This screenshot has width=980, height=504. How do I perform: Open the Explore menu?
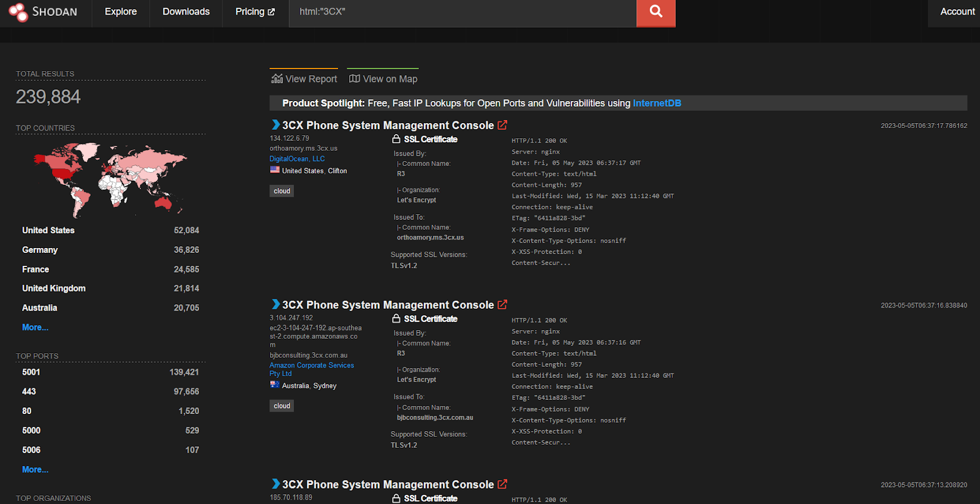[121, 12]
